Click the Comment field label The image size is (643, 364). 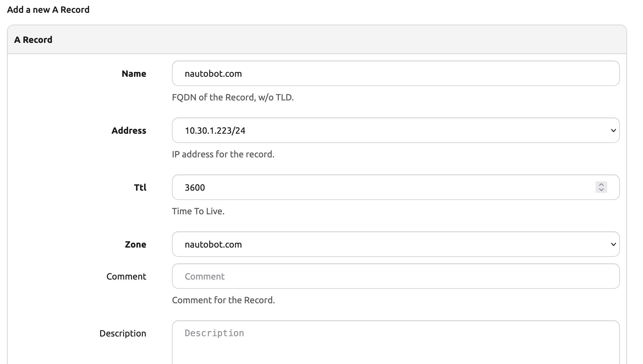(x=126, y=277)
